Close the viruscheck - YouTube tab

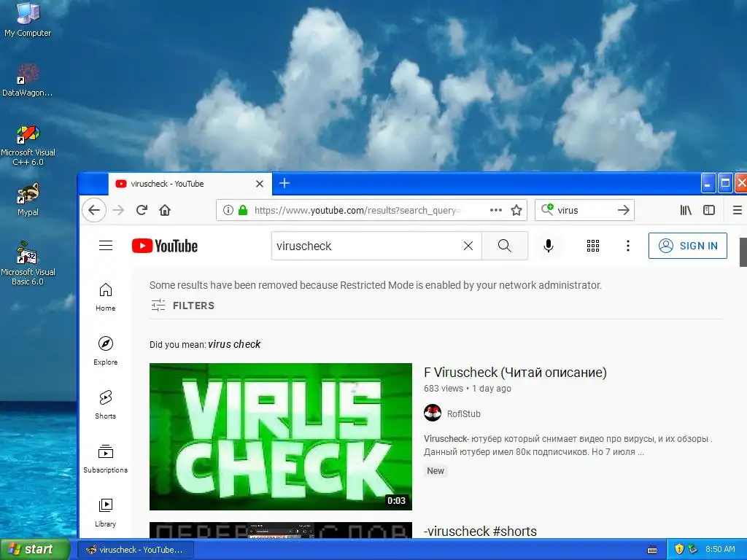click(x=260, y=184)
